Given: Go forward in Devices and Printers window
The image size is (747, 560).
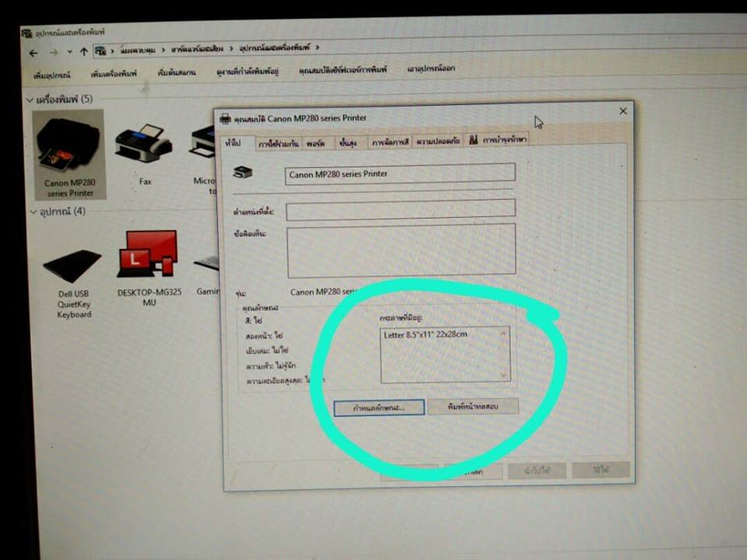Looking at the screenshot, I should (54, 52).
